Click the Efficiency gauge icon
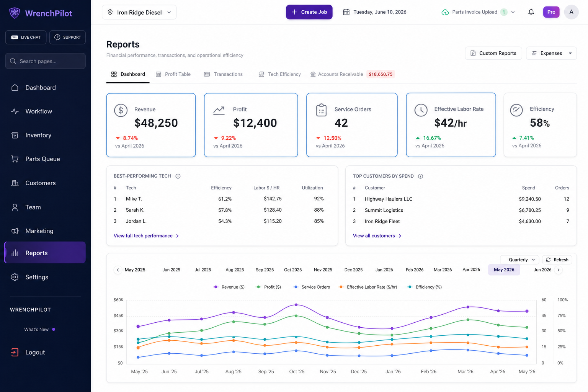The width and height of the screenshot is (588, 392). click(x=516, y=110)
